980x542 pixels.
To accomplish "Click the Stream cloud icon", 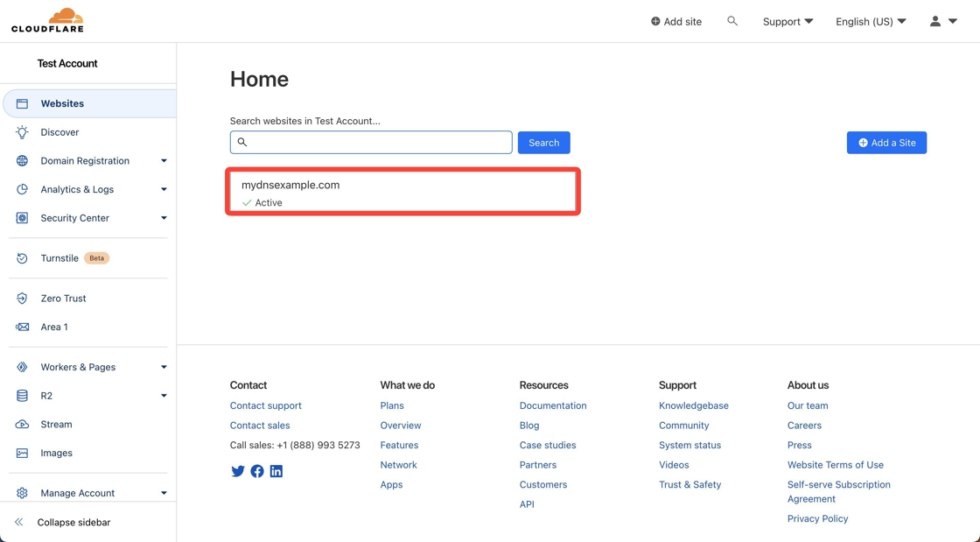I will (22, 425).
